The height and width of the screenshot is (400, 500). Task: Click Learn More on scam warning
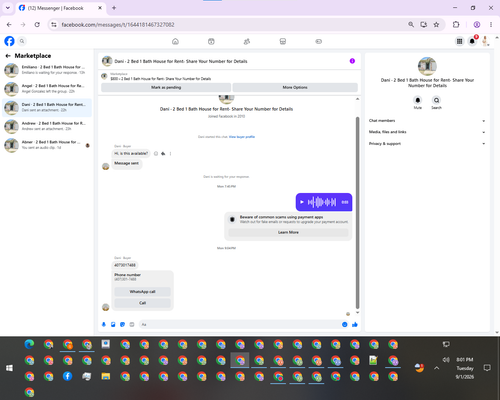pyautogui.click(x=288, y=232)
